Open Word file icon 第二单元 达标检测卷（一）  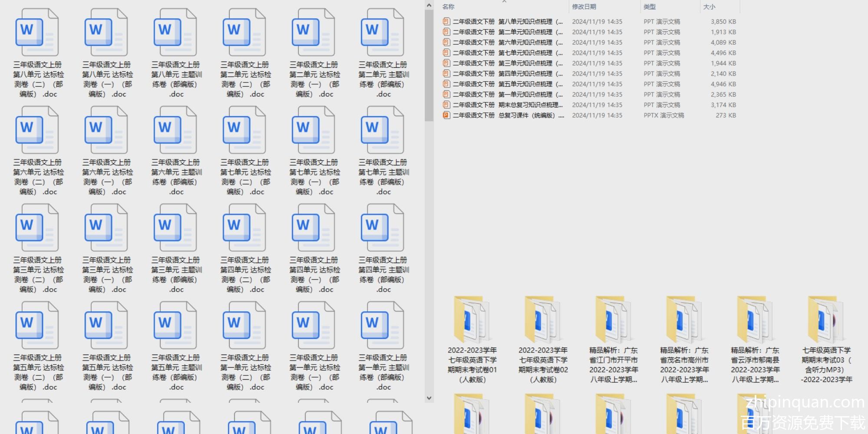click(x=313, y=33)
